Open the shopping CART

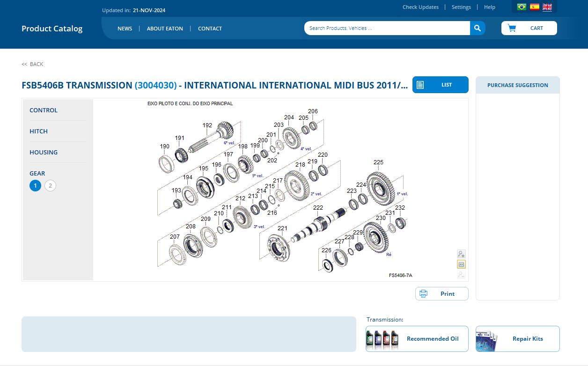coord(529,28)
